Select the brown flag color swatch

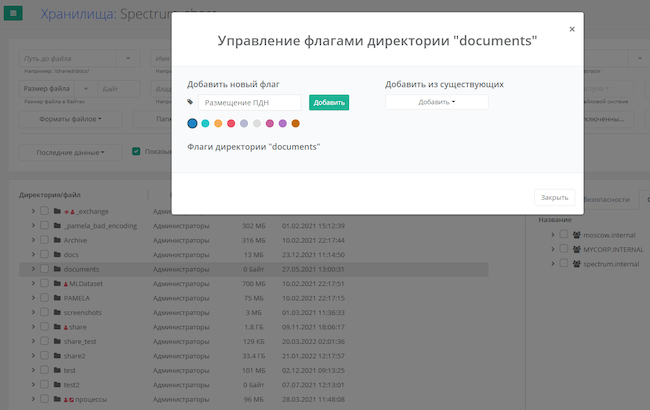(295, 123)
